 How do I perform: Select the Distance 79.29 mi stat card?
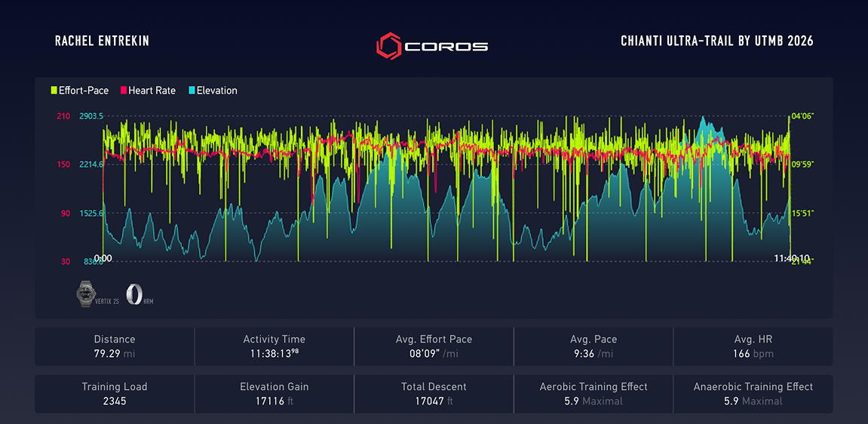click(x=115, y=346)
